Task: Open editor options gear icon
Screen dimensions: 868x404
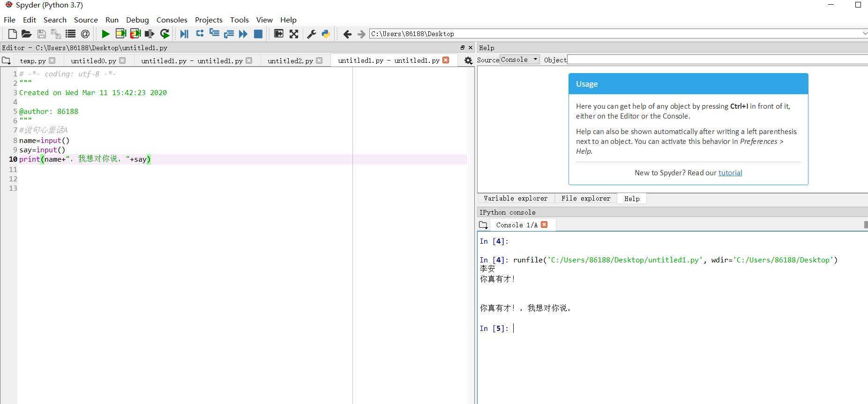Action: tap(468, 60)
